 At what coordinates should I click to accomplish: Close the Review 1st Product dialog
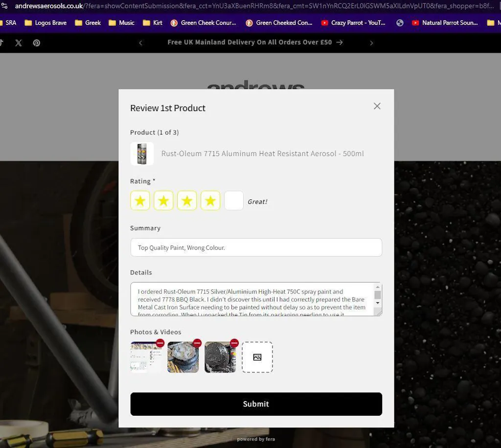click(x=377, y=106)
